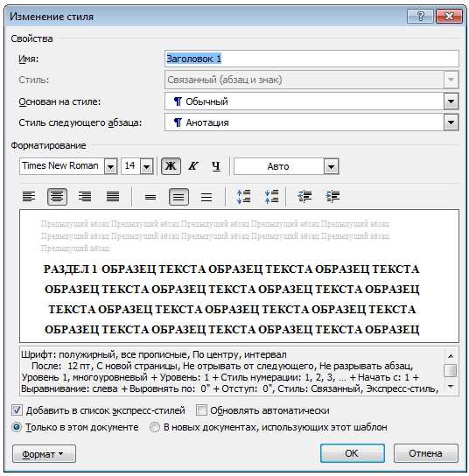Open the Формат menu button
Image resolution: width=469 pixels, height=476 pixels.
[44, 454]
